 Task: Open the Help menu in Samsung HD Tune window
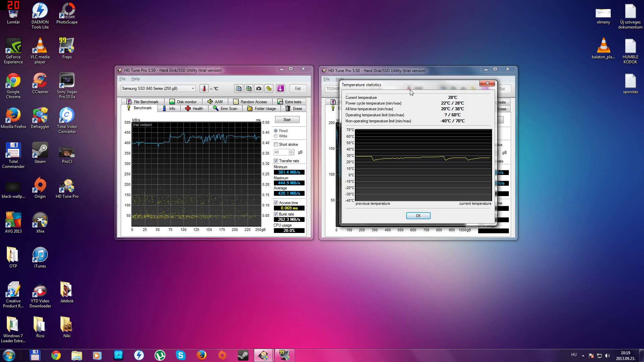(136, 79)
